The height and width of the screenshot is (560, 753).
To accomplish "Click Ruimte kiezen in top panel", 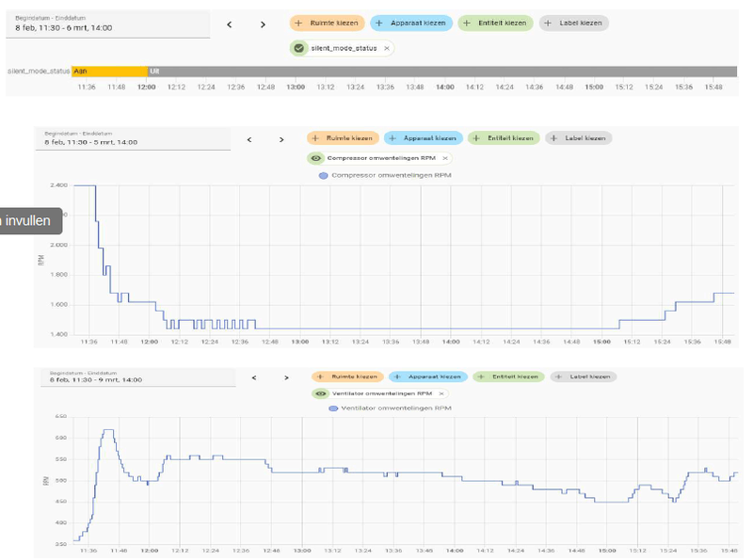I will coord(327,23).
